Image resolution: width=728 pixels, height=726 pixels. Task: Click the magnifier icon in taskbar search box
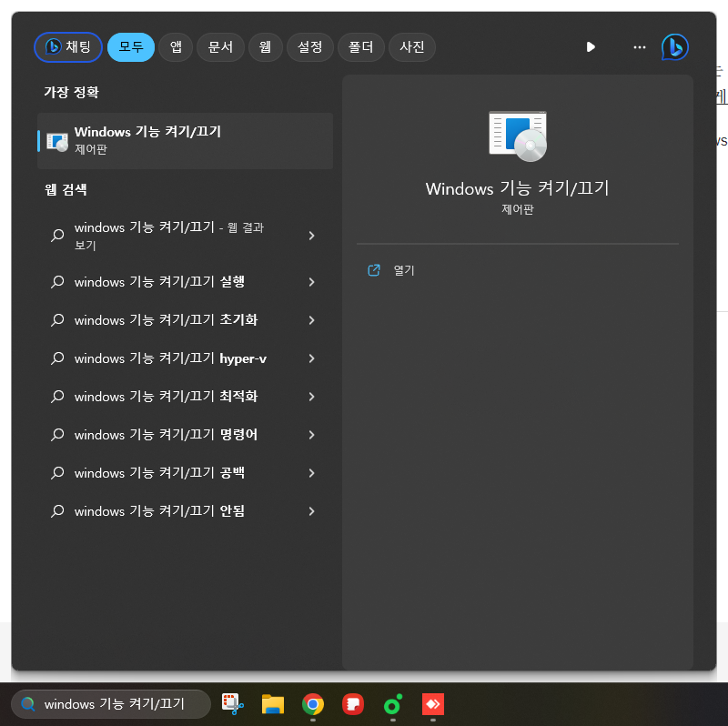pyautogui.click(x=28, y=704)
